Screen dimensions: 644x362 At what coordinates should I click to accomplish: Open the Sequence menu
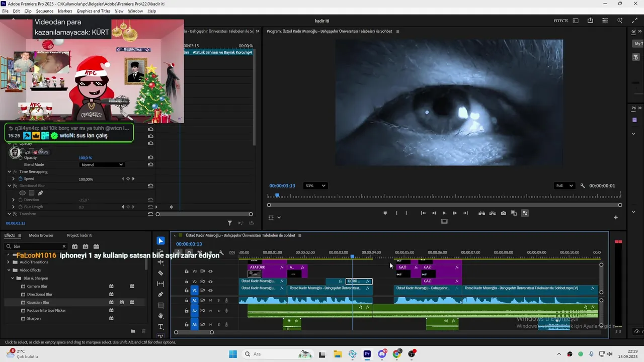45,11
